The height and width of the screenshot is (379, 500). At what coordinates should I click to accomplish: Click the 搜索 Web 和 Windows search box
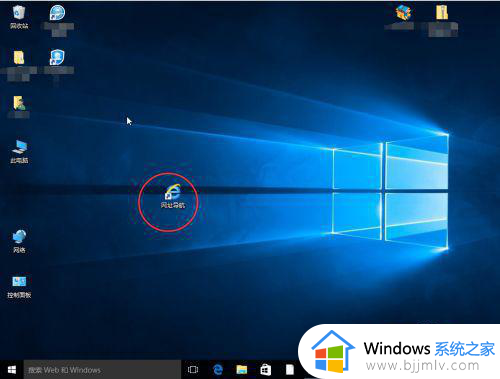(x=102, y=369)
